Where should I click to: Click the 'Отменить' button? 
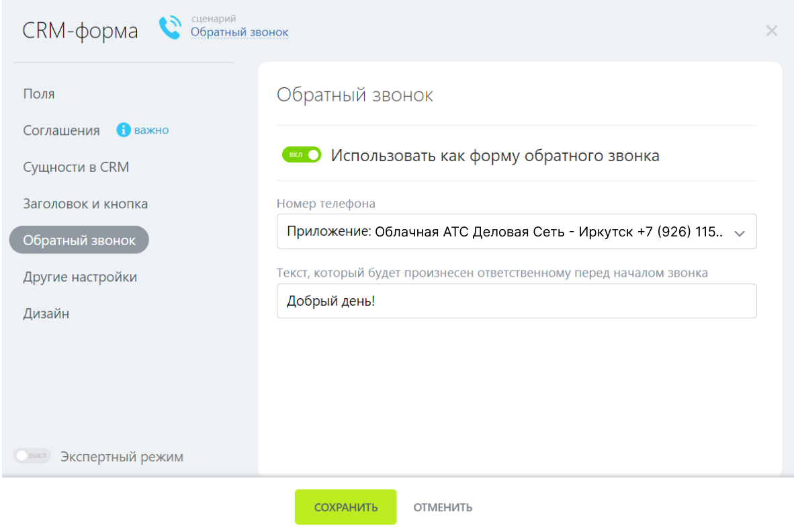443,507
